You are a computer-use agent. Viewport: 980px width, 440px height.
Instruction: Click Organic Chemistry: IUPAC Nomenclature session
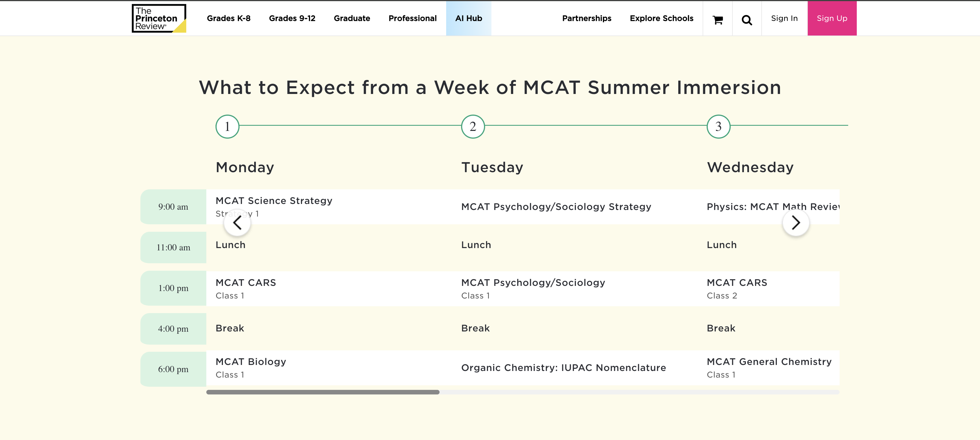pyautogui.click(x=563, y=368)
